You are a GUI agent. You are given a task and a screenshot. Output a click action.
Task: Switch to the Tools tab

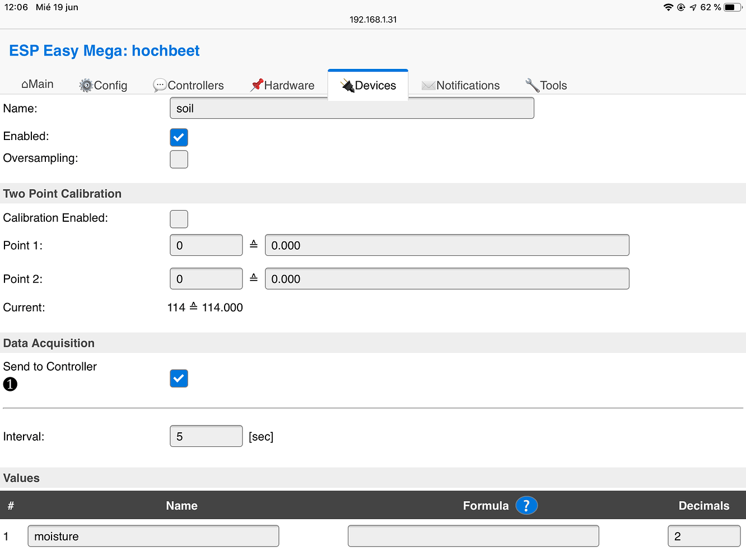click(x=546, y=85)
